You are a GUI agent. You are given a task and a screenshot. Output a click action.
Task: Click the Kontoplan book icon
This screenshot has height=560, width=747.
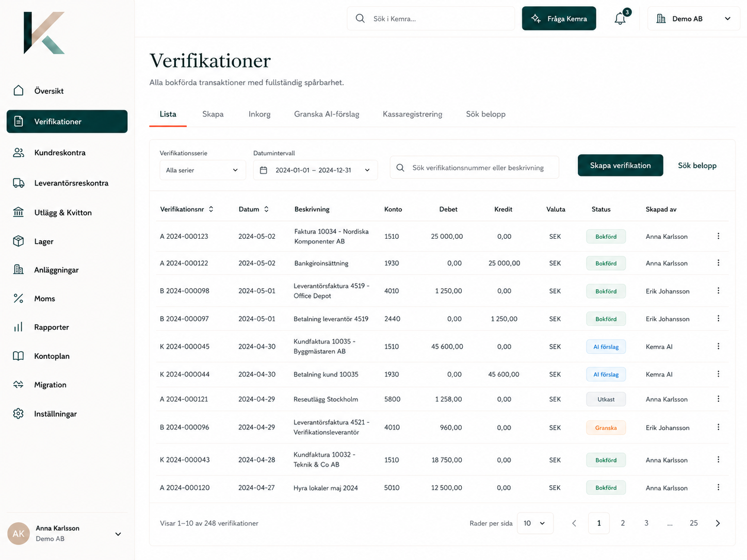[x=19, y=356]
